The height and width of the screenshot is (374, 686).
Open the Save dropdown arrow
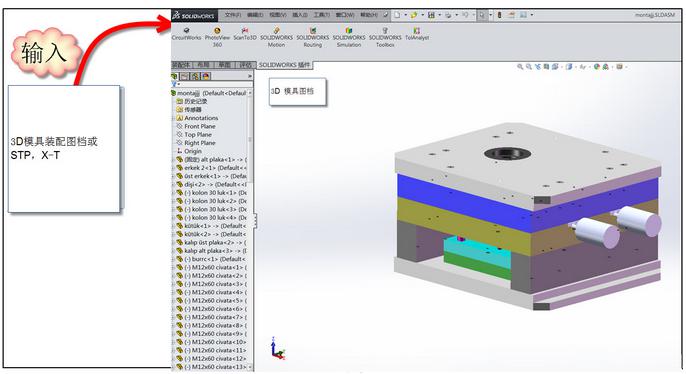click(x=439, y=15)
